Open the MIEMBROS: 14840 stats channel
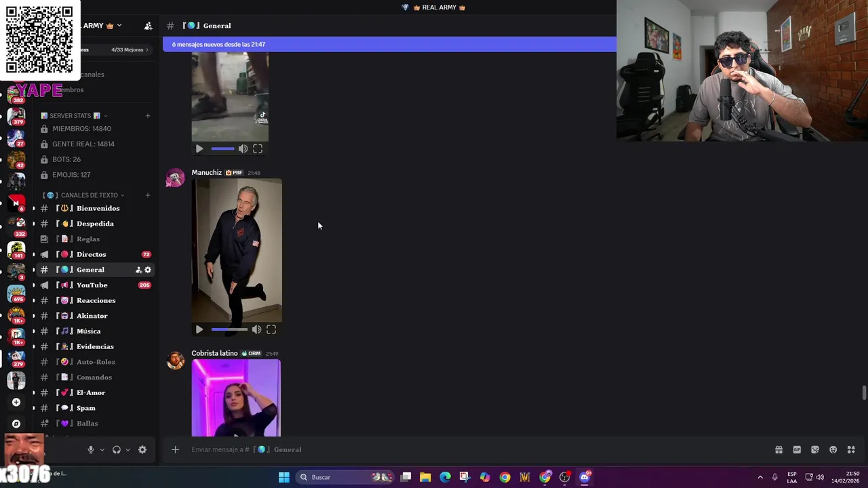The image size is (868, 488). tap(96, 129)
